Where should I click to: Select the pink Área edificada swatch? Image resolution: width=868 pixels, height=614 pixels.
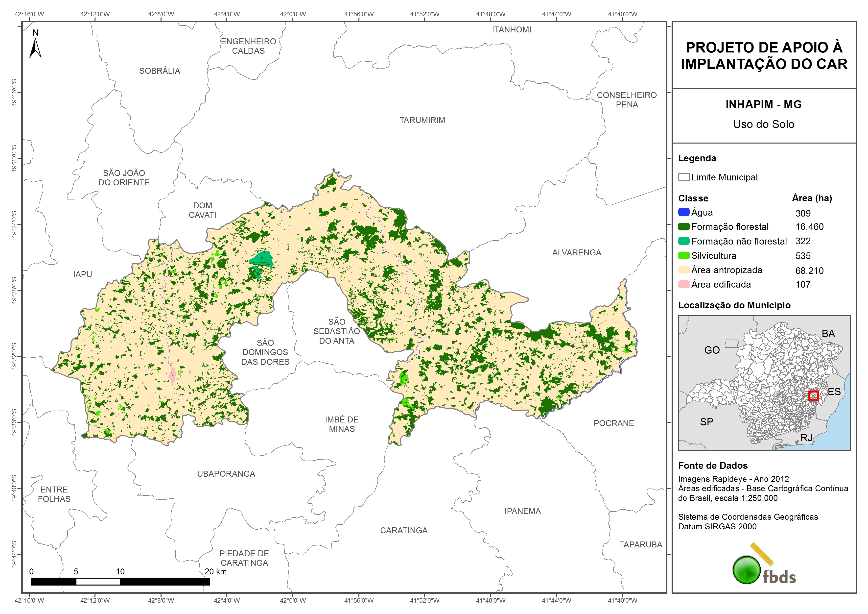click(x=683, y=284)
